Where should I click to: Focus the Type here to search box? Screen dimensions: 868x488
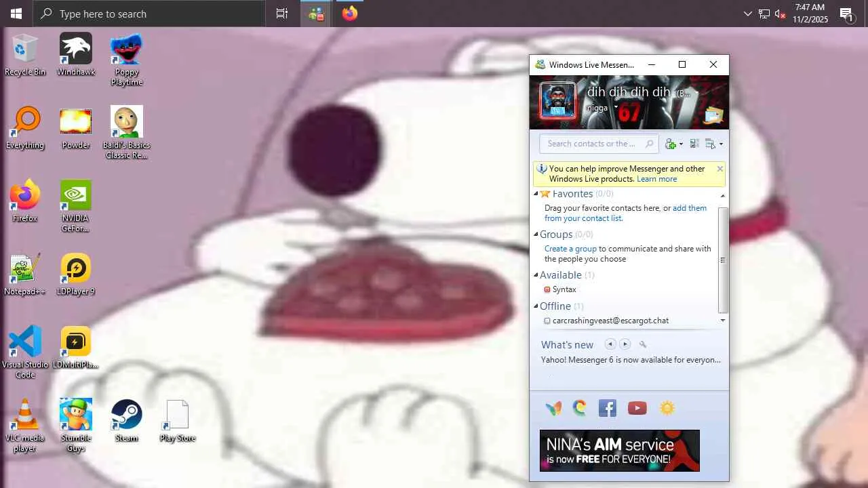click(149, 14)
